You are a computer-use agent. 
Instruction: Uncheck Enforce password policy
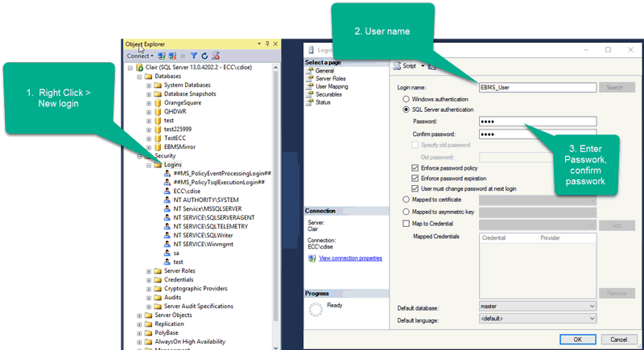click(x=415, y=167)
